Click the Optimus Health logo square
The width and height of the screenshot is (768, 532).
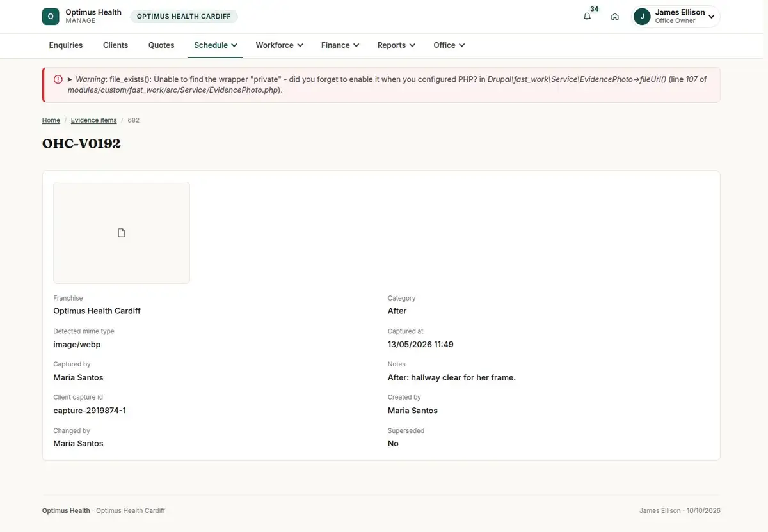(x=51, y=17)
